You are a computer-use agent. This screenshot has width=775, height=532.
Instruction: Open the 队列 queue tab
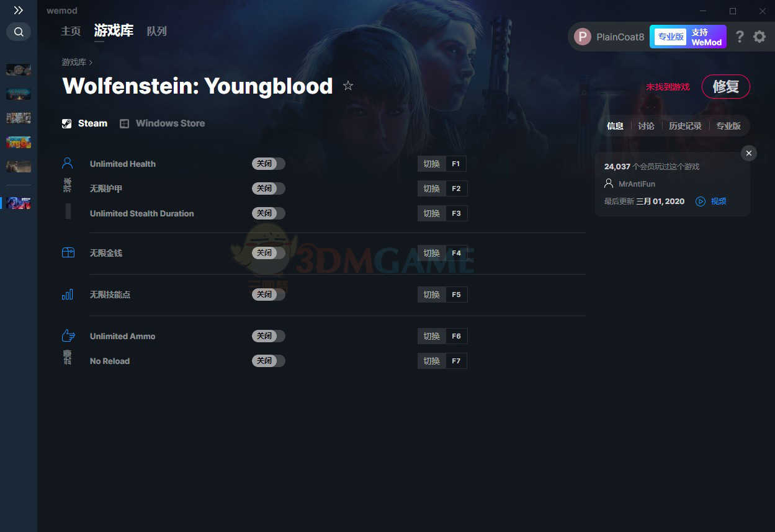(156, 31)
